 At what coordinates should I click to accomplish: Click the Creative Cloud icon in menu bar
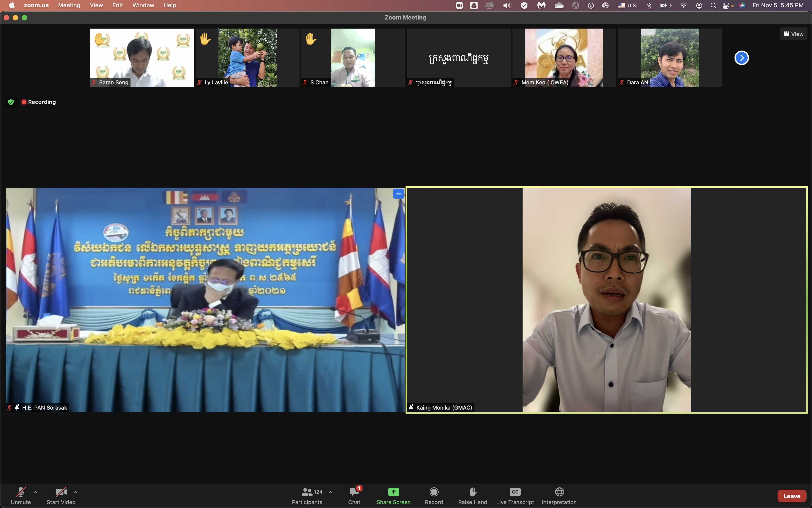490,5
